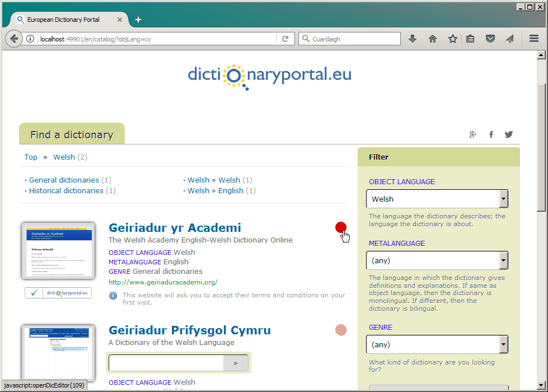Click the search magnifier icon in Cuardaigh box
This screenshot has height=392, width=548.
pyautogui.click(x=306, y=39)
